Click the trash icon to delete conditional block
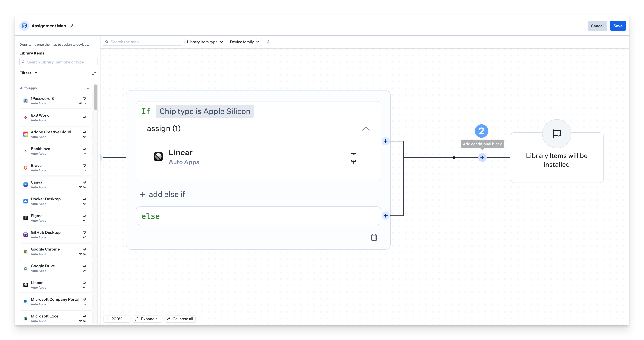644x340 pixels. pyautogui.click(x=374, y=237)
